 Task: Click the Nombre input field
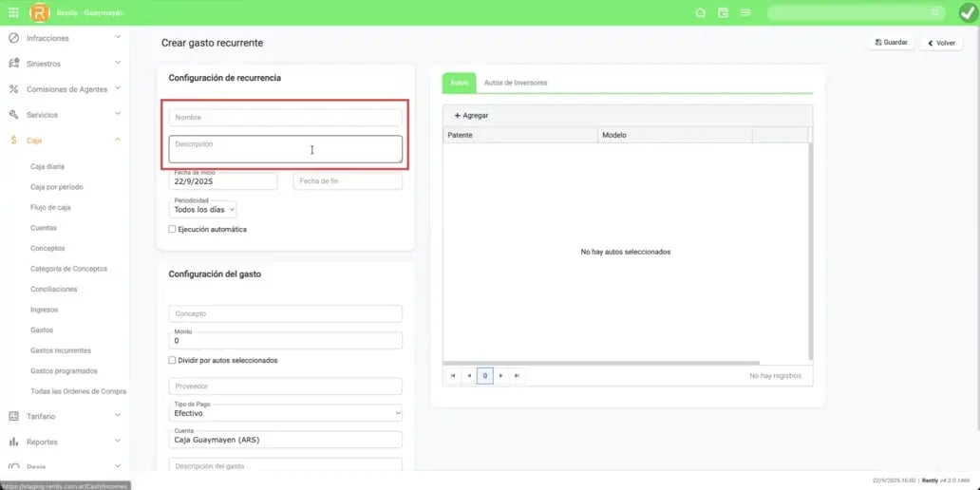(285, 118)
